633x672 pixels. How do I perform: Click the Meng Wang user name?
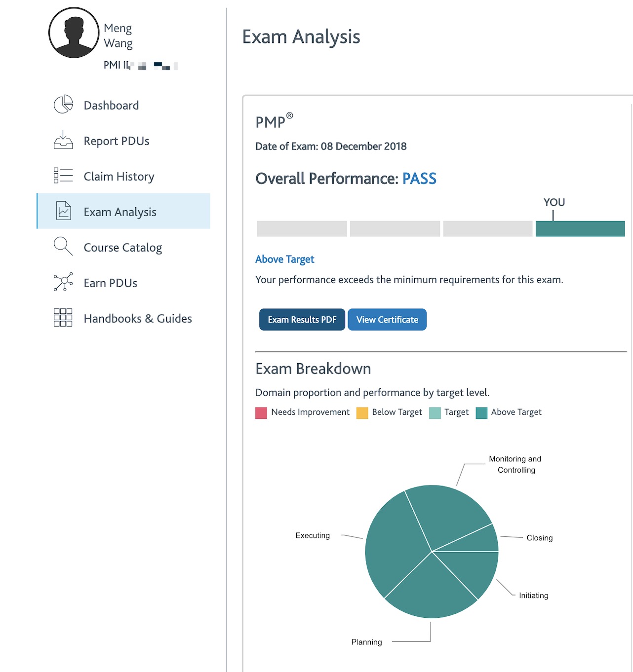[118, 36]
